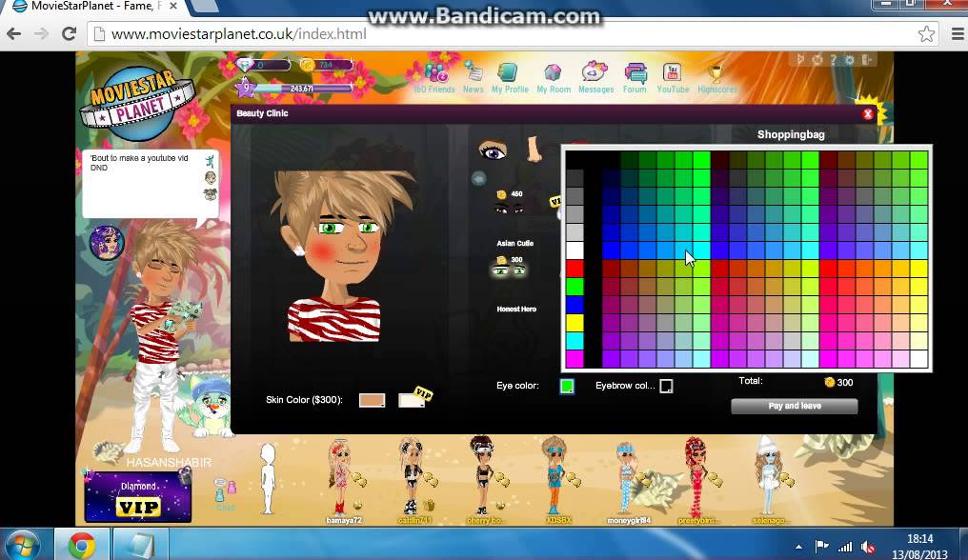Open the network icon in system tray
The height and width of the screenshot is (560, 968).
tap(845, 547)
